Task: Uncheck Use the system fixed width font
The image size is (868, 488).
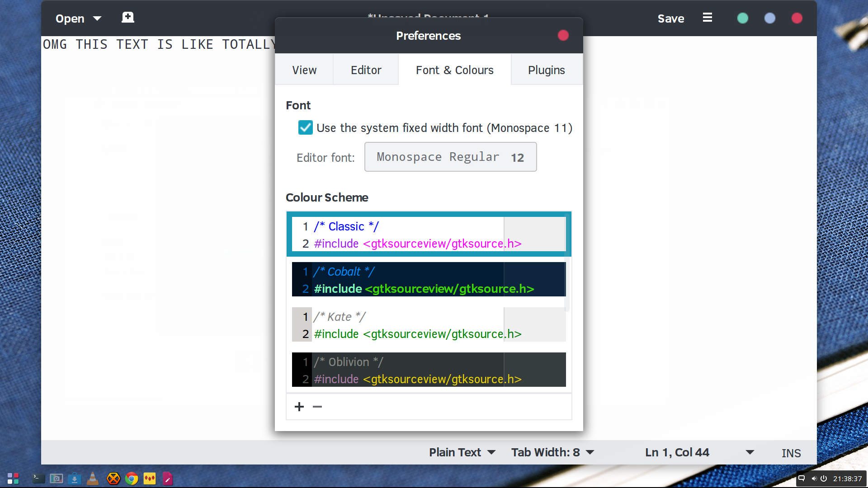Action: 306,127
